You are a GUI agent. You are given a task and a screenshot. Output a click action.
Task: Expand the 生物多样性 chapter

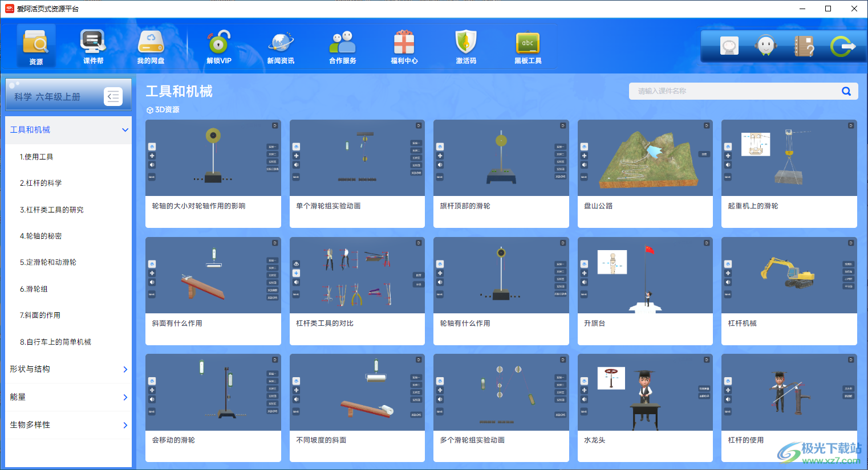[x=125, y=425]
